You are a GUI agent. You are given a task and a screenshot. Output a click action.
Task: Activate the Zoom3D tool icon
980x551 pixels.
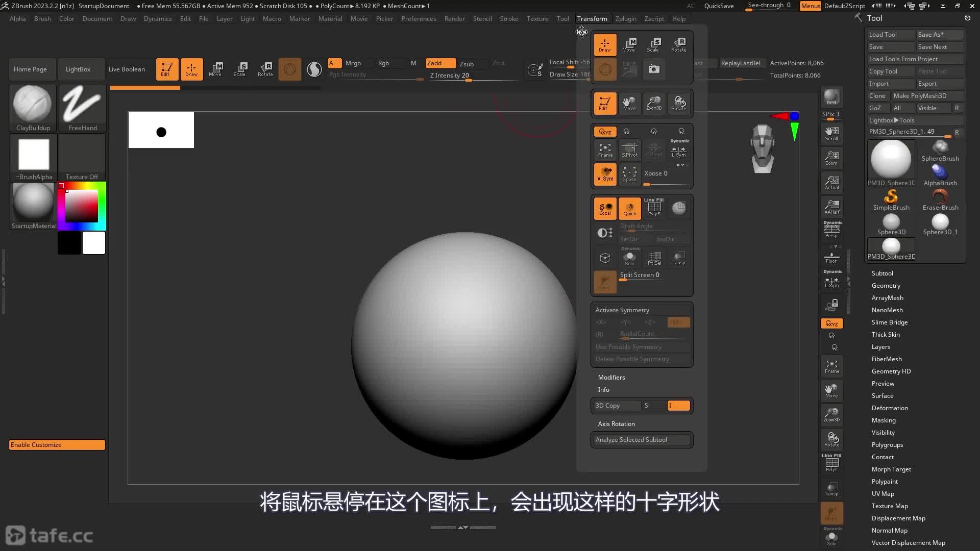[654, 103]
